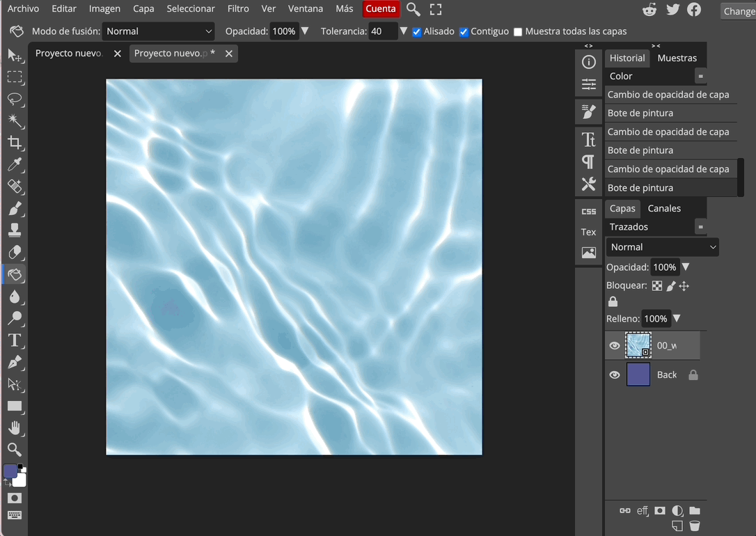Open the Filtro menu
This screenshot has width=756, height=536.
[238, 9]
